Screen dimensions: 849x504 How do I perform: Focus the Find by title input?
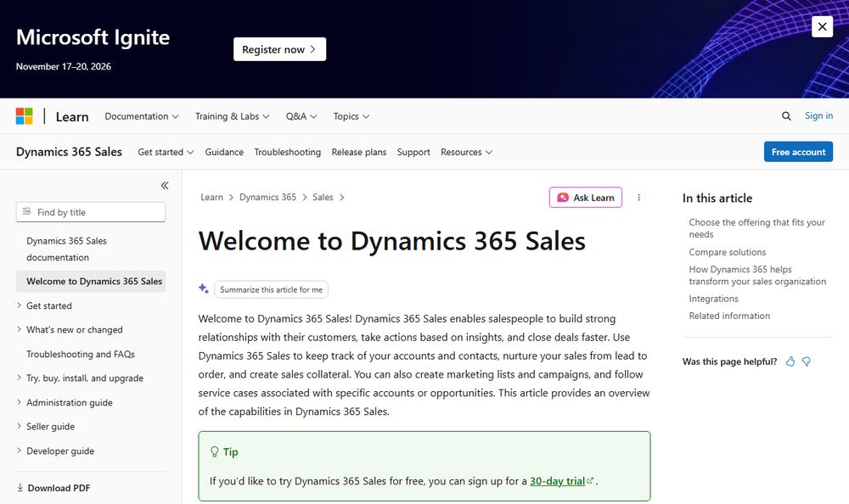pos(91,212)
